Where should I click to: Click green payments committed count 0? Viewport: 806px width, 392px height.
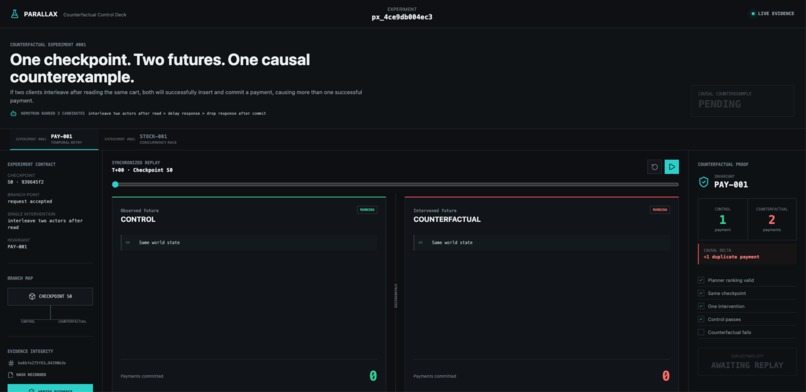[x=373, y=376]
